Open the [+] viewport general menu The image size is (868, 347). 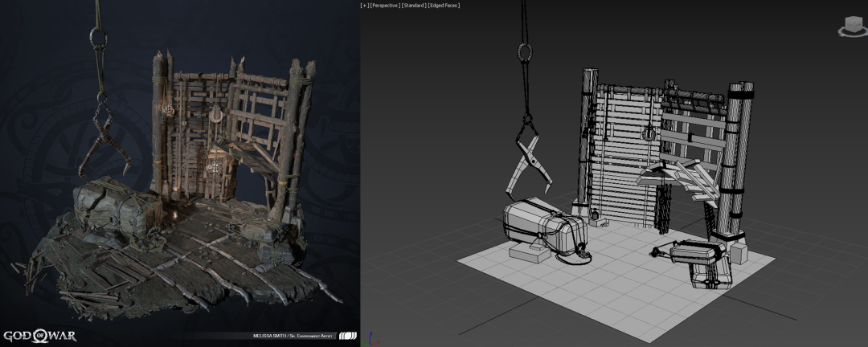click(364, 5)
